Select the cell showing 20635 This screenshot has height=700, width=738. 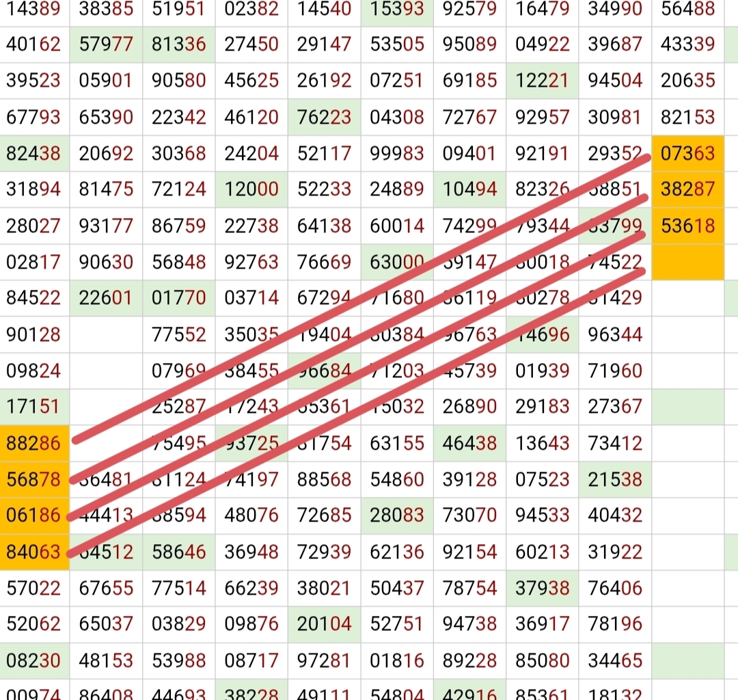point(687,81)
